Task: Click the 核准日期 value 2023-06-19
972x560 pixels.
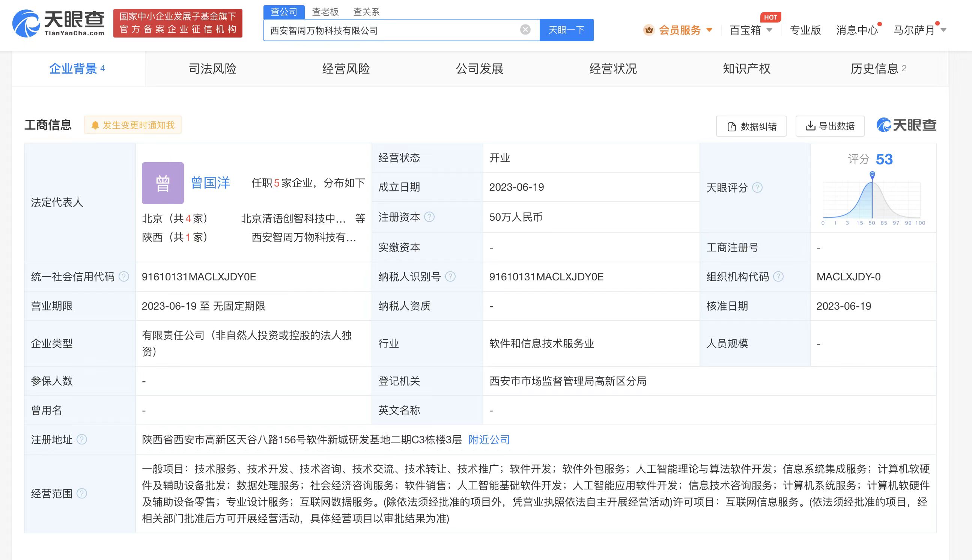Action: [x=844, y=306]
